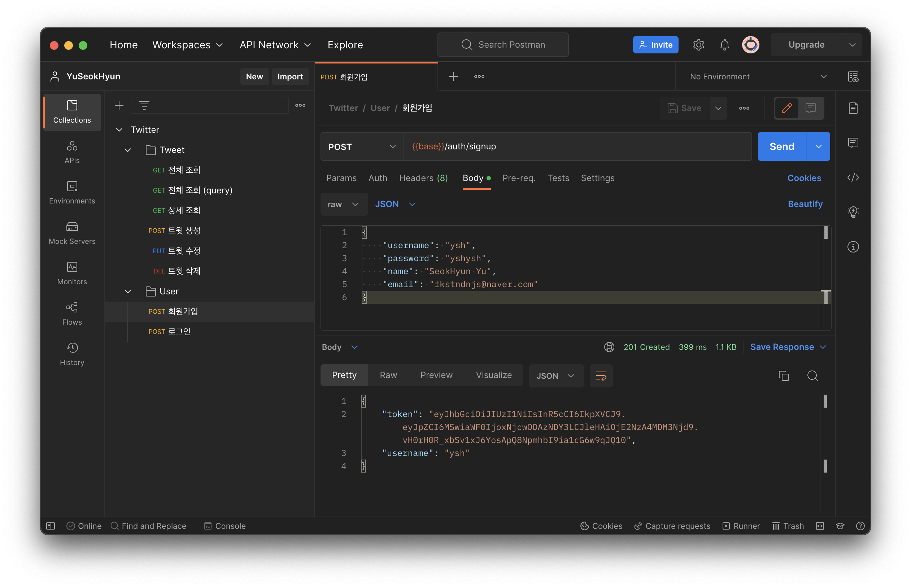Screen dimensions: 911x588
Task: Open the Flows sidebar panel
Action: [x=72, y=314]
